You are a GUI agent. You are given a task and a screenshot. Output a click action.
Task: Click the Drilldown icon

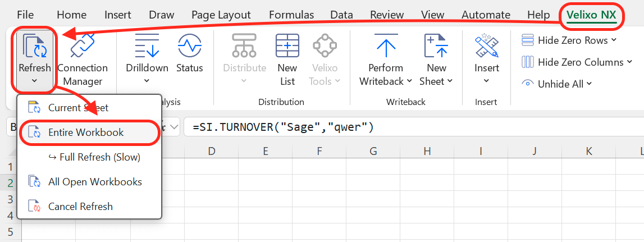coord(147,47)
